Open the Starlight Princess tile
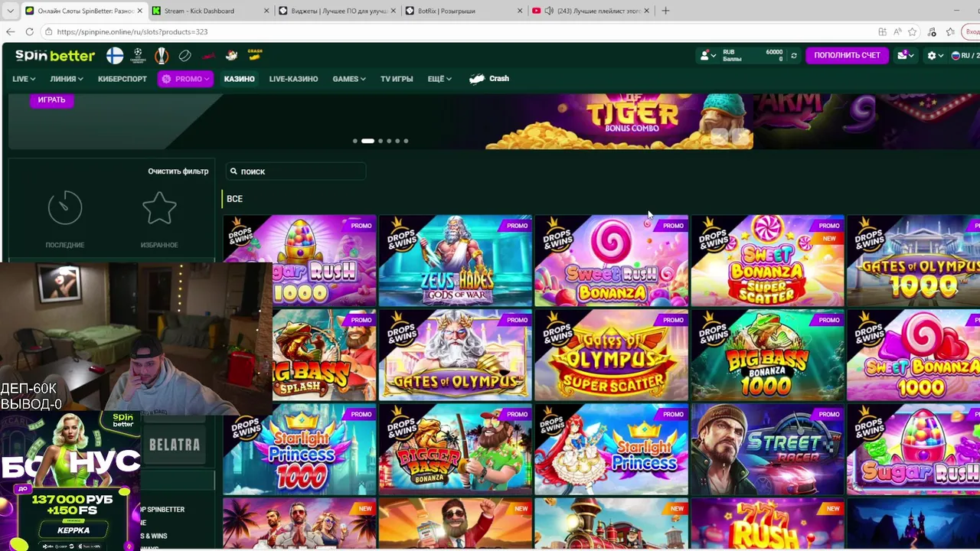The width and height of the screenshot is (980, 551). pos(611,450)
